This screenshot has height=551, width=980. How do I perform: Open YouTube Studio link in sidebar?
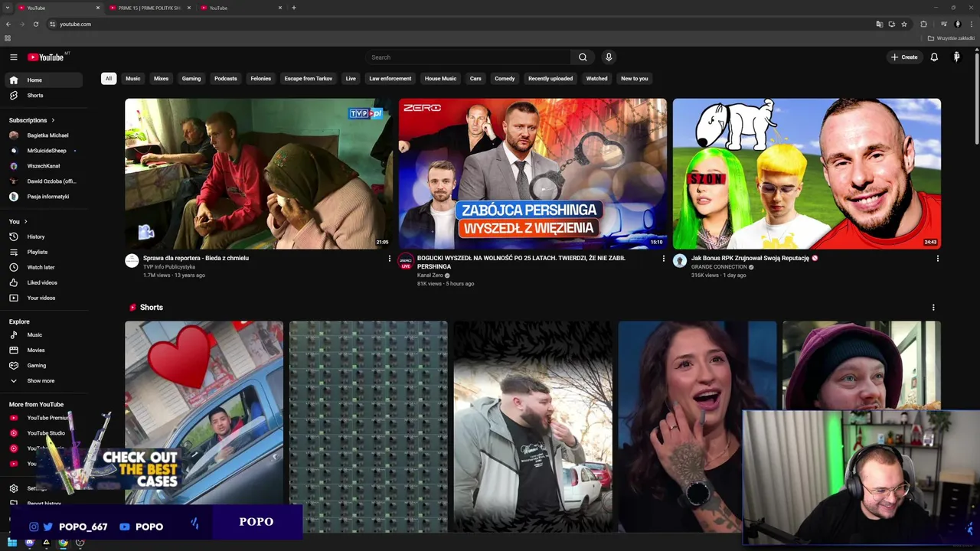pyautogui.click(x=44, y=433)
